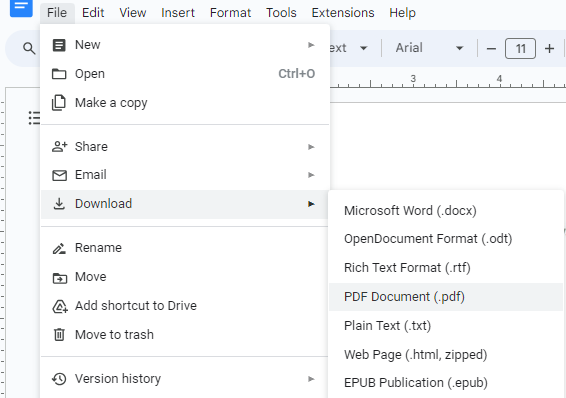Expand the Email submenu arrow
Viewport: 566px width, 398px height.
tap(311, 175)
